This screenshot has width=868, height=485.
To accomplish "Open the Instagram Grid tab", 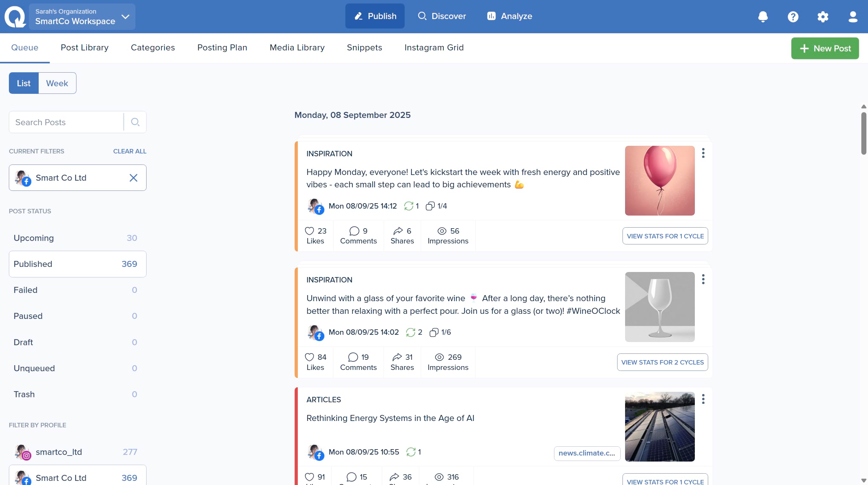I will pos(434,48).
